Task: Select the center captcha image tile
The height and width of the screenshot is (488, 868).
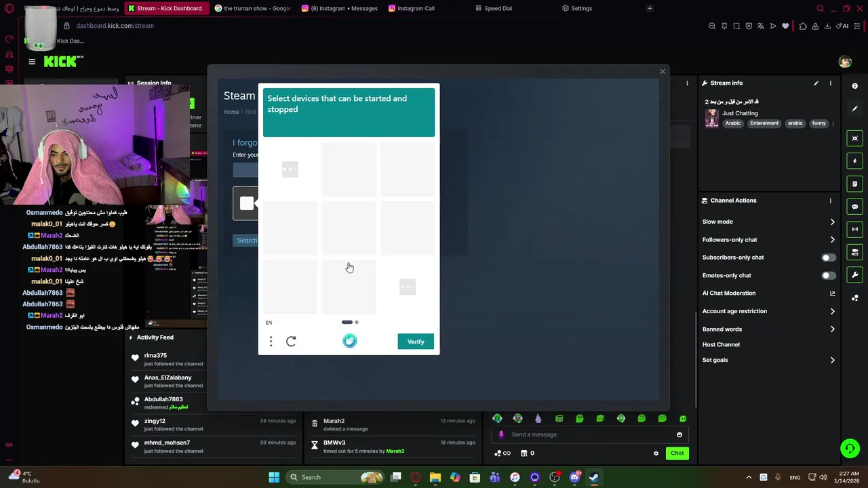Action: 349,228
